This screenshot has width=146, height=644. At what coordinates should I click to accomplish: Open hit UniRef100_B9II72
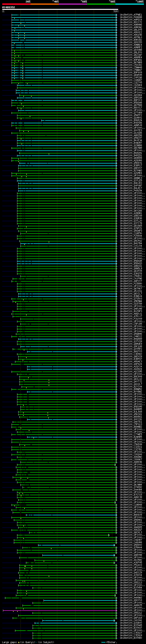point(131,22)
